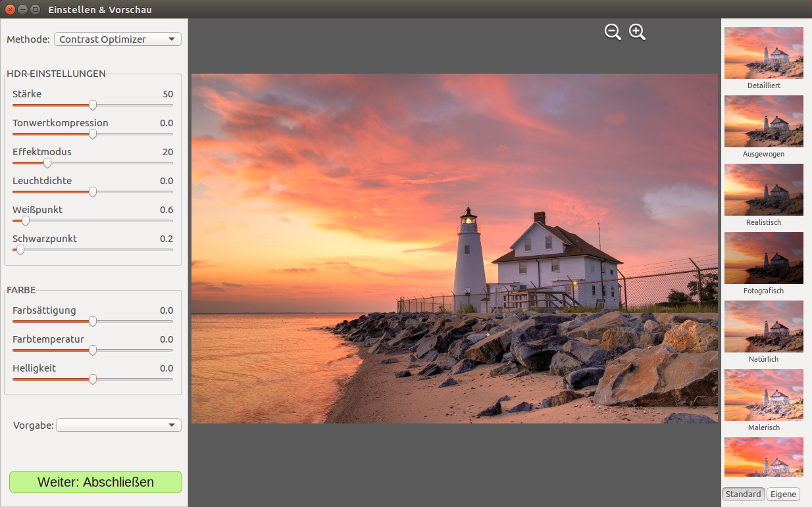The height and width of the screenshot is (507, 812).
Task: Click the HDR-EINSTELLUNGEN section heading
Action: 56,74
